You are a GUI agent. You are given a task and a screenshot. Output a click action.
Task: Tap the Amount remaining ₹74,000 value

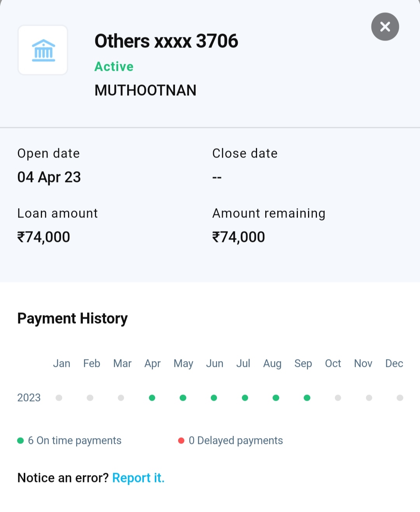pyautogui.click(x=238, y=237)
